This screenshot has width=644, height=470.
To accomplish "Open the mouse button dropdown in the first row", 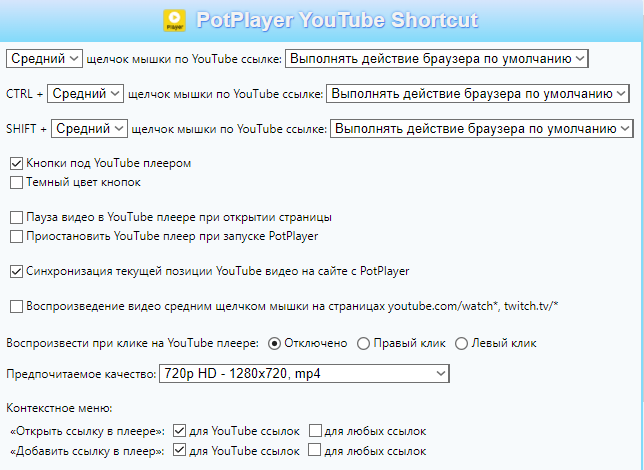I will click(x=44, y=59).
